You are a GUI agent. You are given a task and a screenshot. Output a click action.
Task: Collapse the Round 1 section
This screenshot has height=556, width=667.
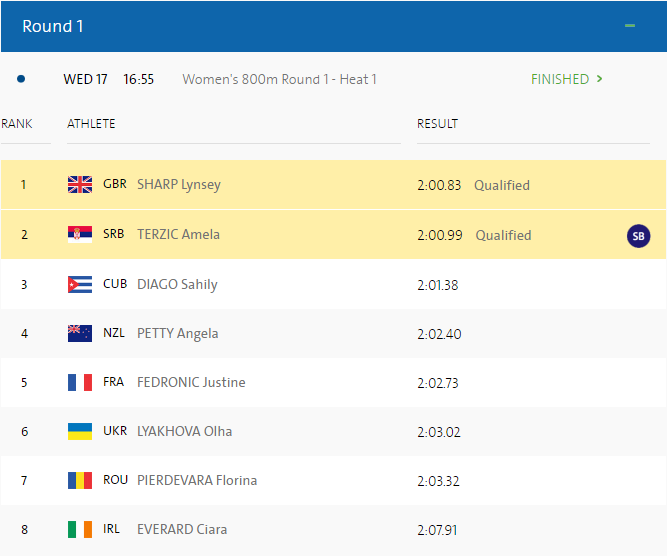pos(630,26)
